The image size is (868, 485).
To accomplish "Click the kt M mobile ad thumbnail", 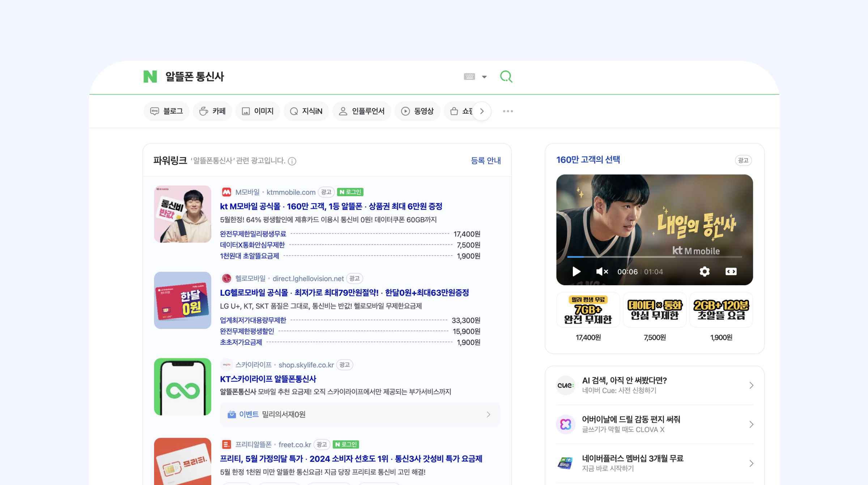I will pyautogui.click(x=183, y=214).
